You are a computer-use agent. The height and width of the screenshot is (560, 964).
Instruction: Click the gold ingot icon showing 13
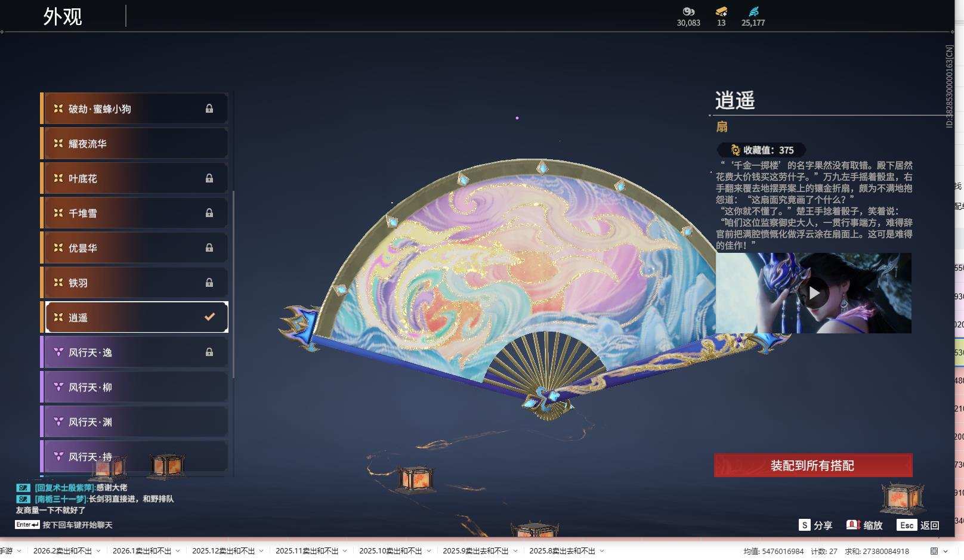(x=721, y=12)
